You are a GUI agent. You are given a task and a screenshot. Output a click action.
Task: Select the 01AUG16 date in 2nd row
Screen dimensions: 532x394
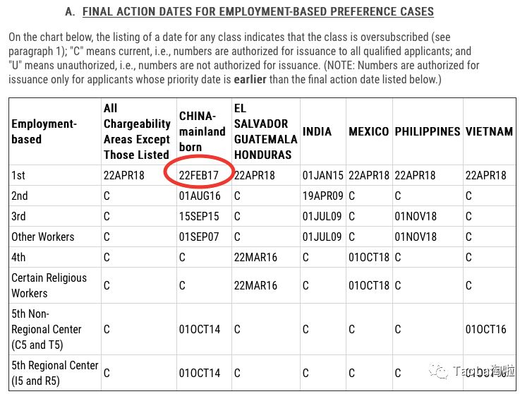coord(200,196)
